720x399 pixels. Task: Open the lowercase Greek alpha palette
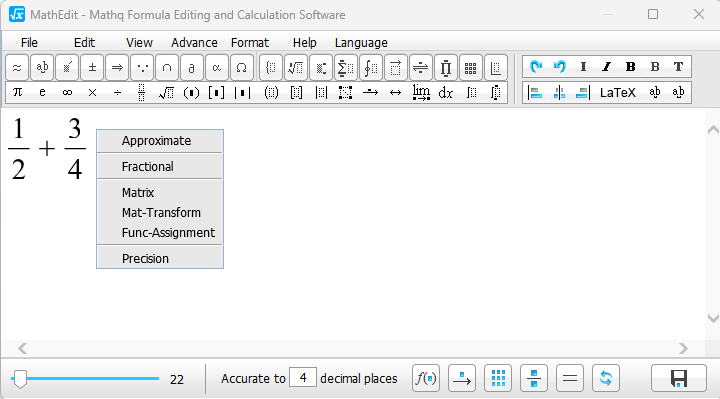click(217, 68)
